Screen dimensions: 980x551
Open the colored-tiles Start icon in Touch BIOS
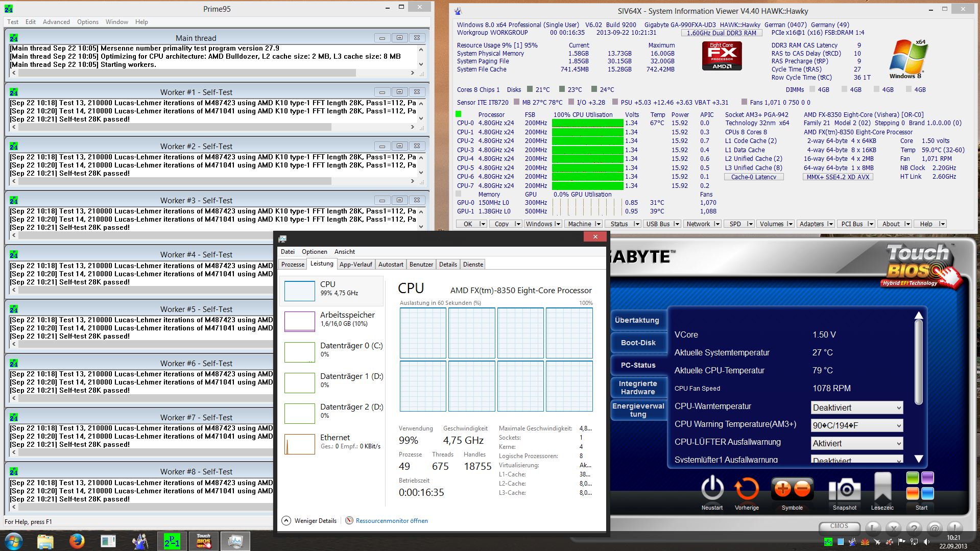(920, 486)
